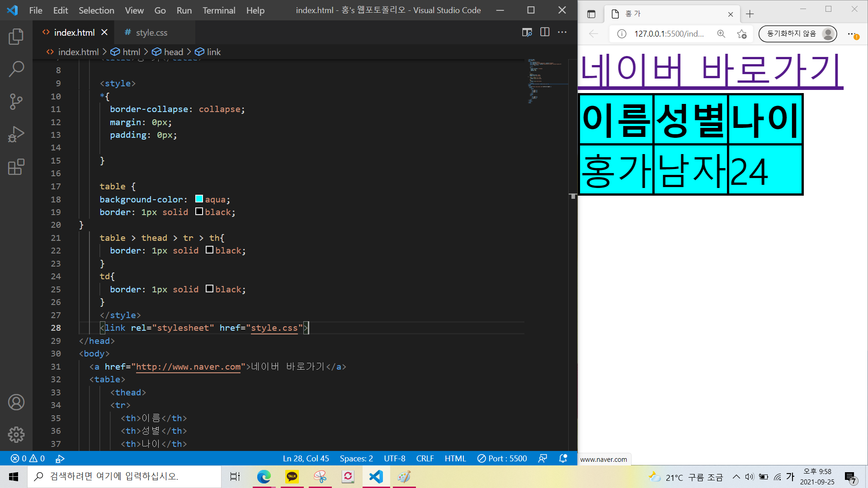This screenshot has width=868, height=488.
Task: Open the Go menu
Action: (160, 10)
